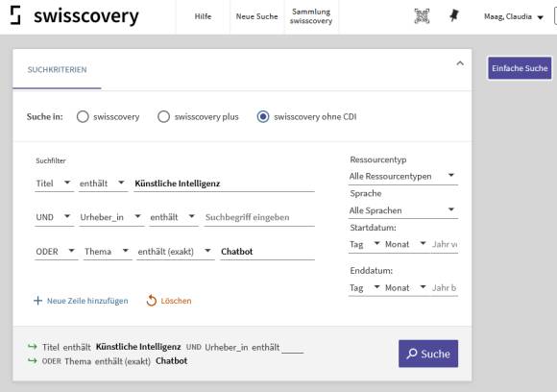
Task: Open the Thema field dropdown
Action: pyautogui.click(x=108, y=252)
